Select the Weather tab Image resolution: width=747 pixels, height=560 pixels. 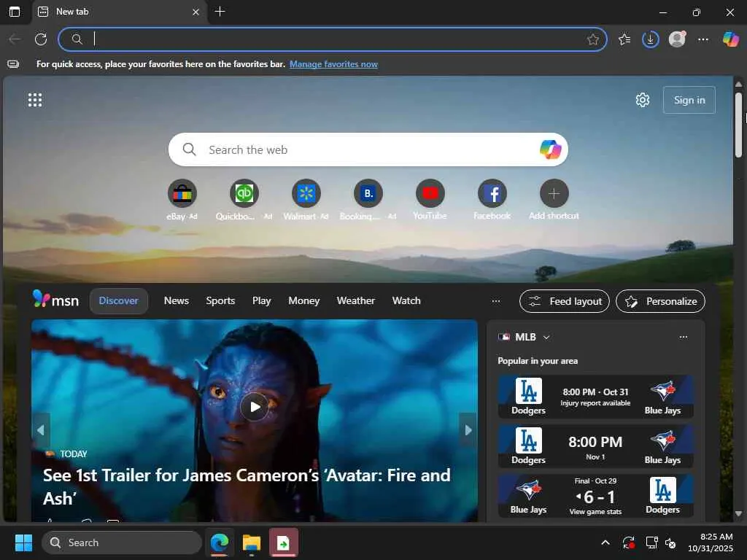coord(356,301)
